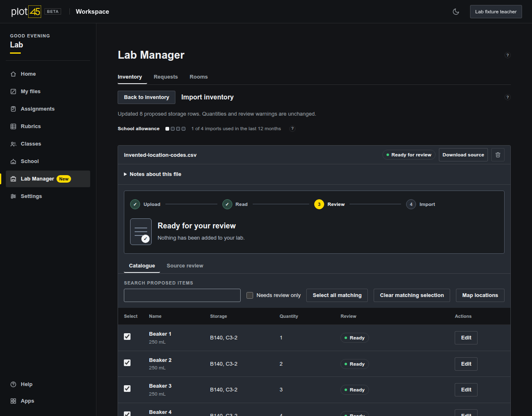Click Clear matching selection button
This screenshot has height=416, width=532.
click(412, 295)
